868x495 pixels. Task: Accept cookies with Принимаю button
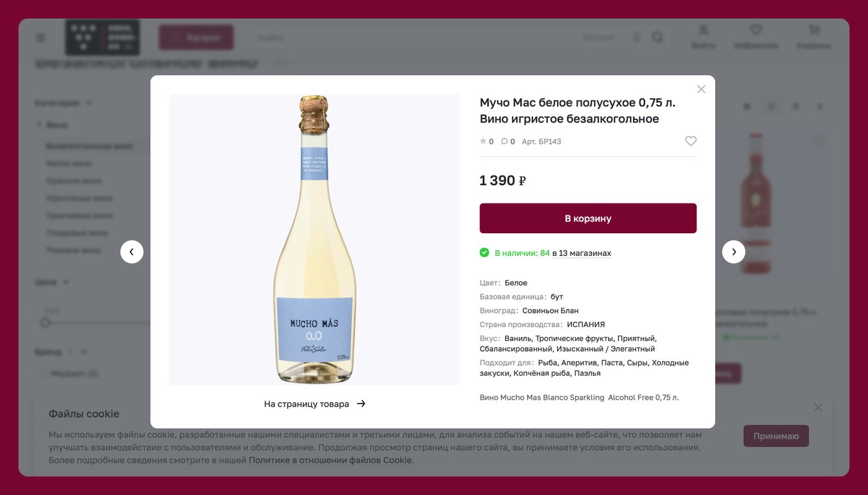[x=776, y=436]
